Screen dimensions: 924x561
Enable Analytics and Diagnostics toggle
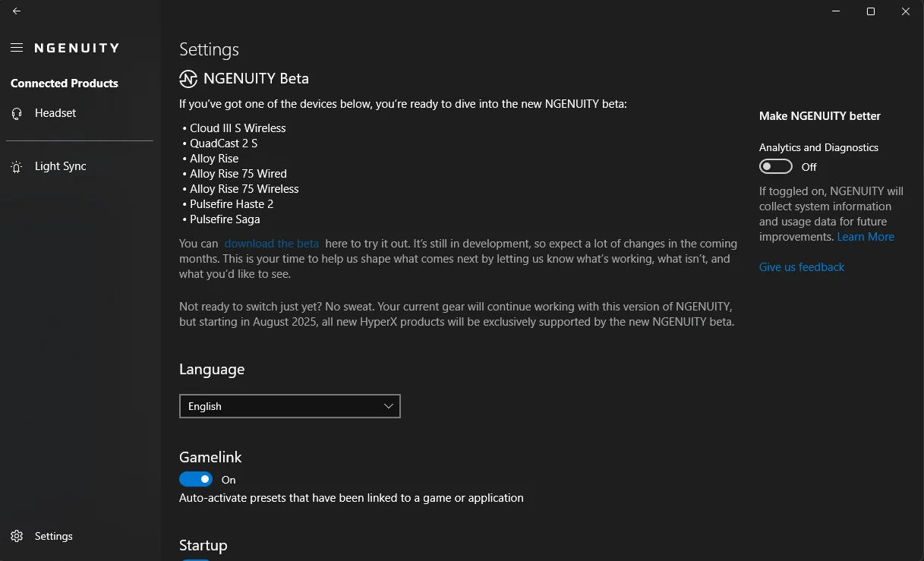pos(776,167)
